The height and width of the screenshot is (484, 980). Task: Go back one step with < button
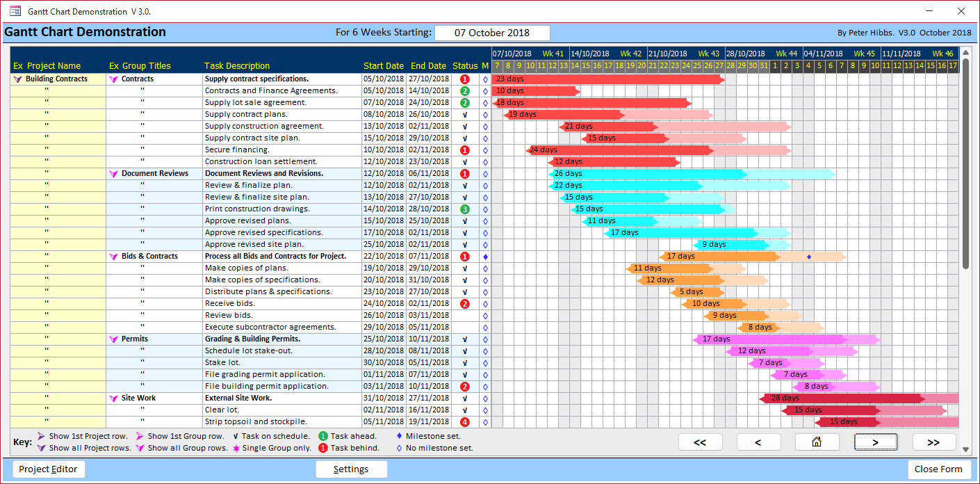(758, 442)
